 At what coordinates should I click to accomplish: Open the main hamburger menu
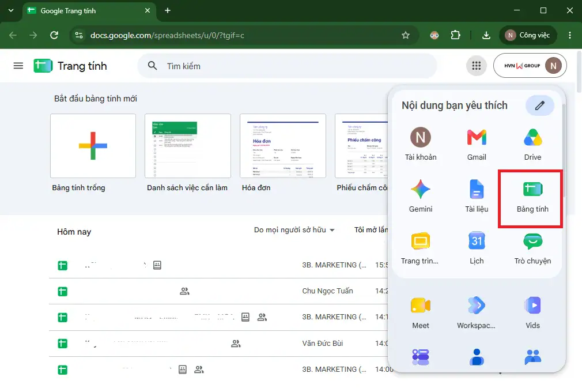(x=18, y=66)
